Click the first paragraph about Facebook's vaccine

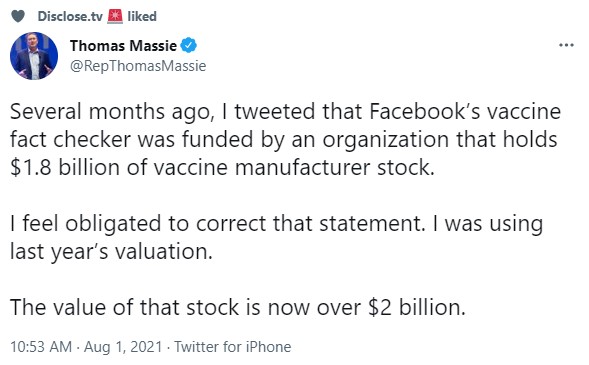285,139
